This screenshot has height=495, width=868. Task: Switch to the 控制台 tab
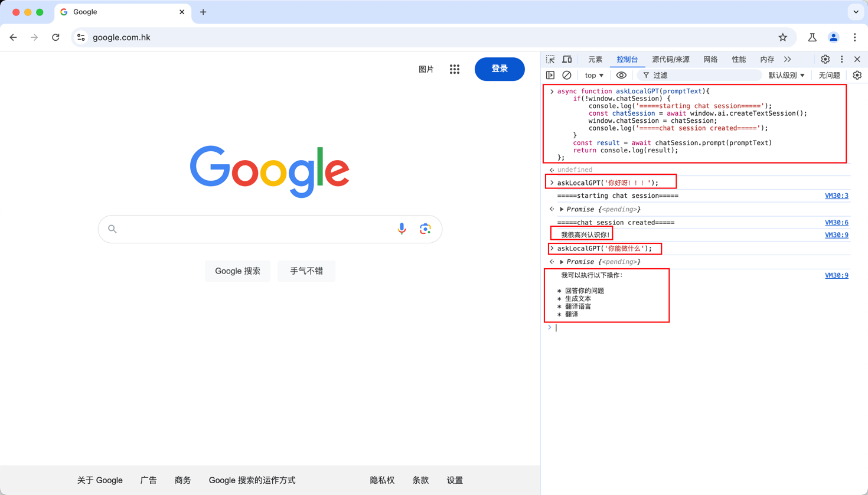(627, 59)
